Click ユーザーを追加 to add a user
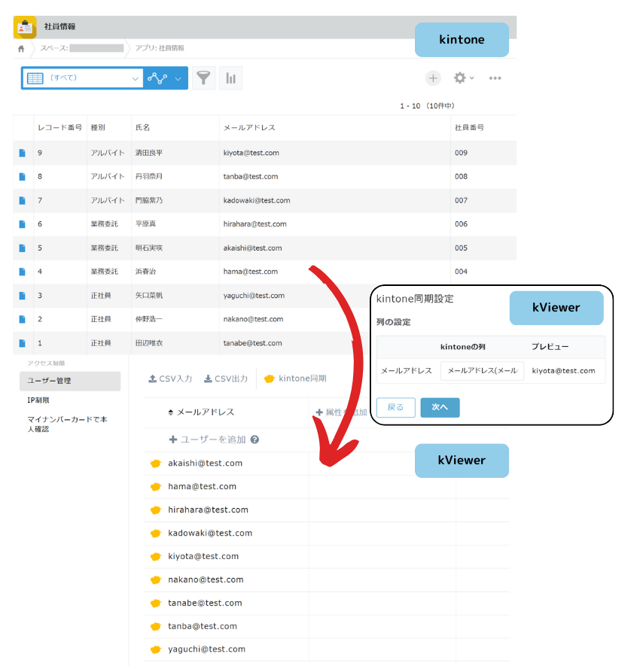Image resolution: width=640 pixels, height=672 pixels. tap(208, 439)
